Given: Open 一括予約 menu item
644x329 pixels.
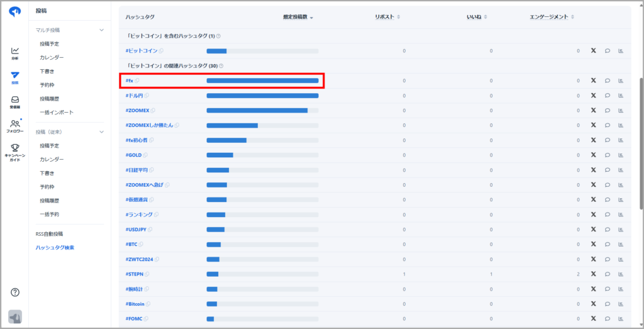Looking at the screenshot, I should 49,215.
